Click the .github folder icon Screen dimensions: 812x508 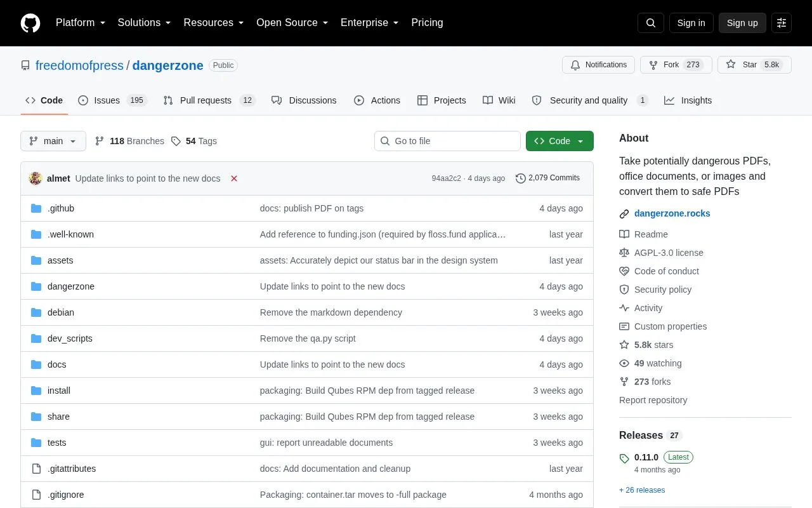[x=36, y=208]
